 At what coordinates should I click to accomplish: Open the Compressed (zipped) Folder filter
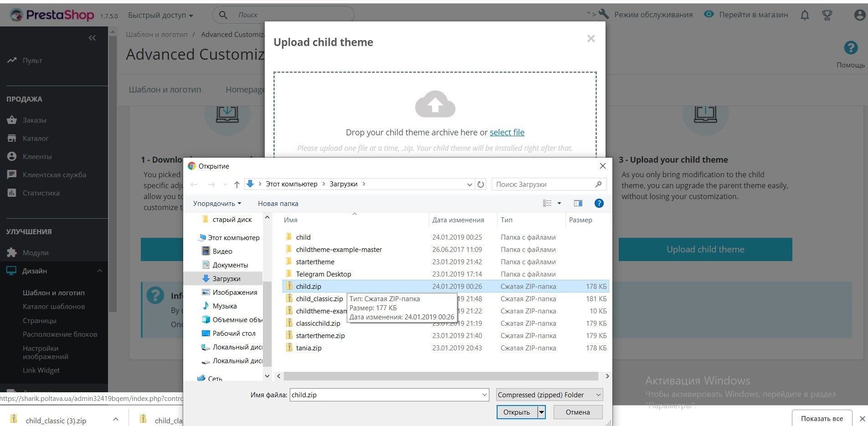coord(550,395)
